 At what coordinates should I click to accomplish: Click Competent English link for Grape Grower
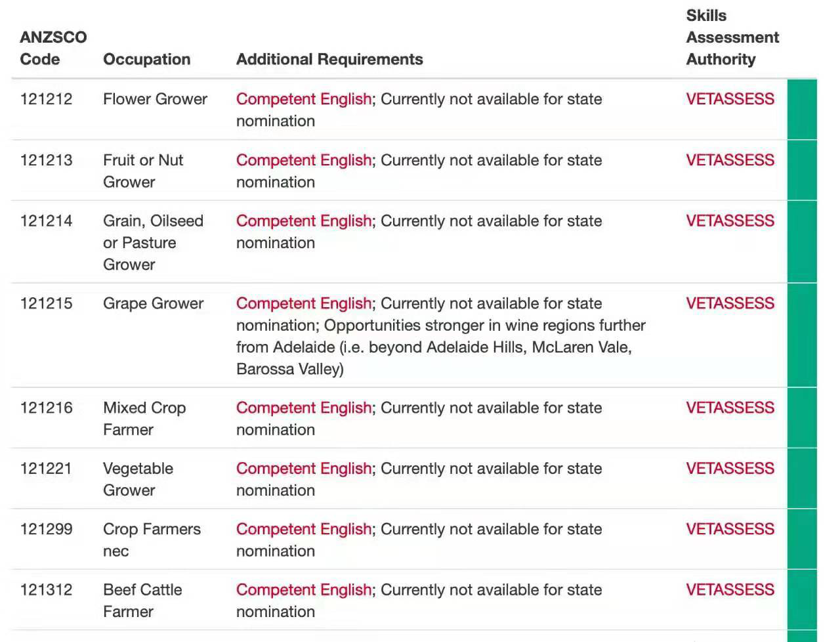pos(304,303)
